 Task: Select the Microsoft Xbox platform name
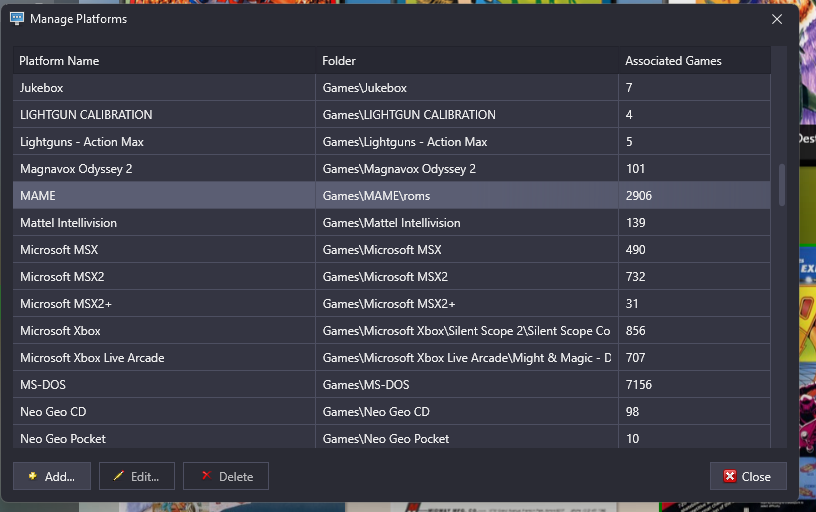point(60,331)
